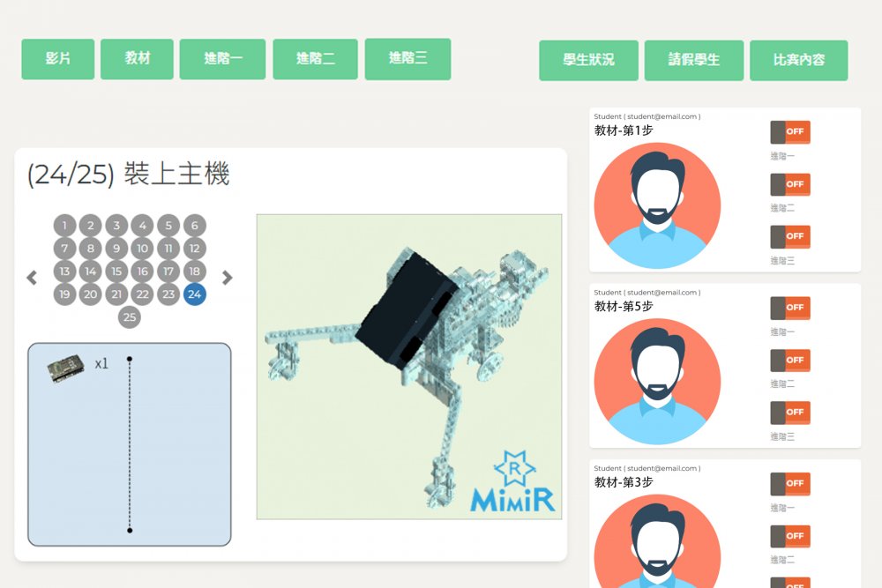Open the first student's avatar
Screen dimensions: 882x588
(x=657, y=205)
